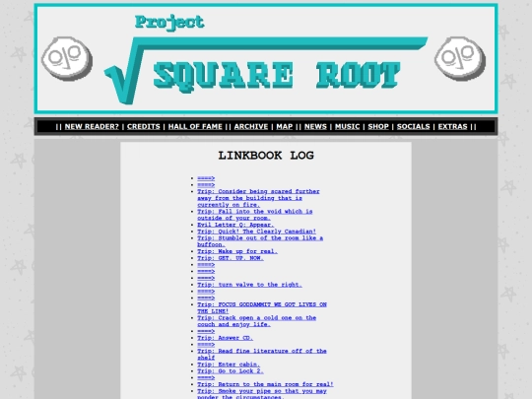Screen dimensions: 532x399
Task: Open 'Trip: Answer CD.' link
Action: point(225,338)
